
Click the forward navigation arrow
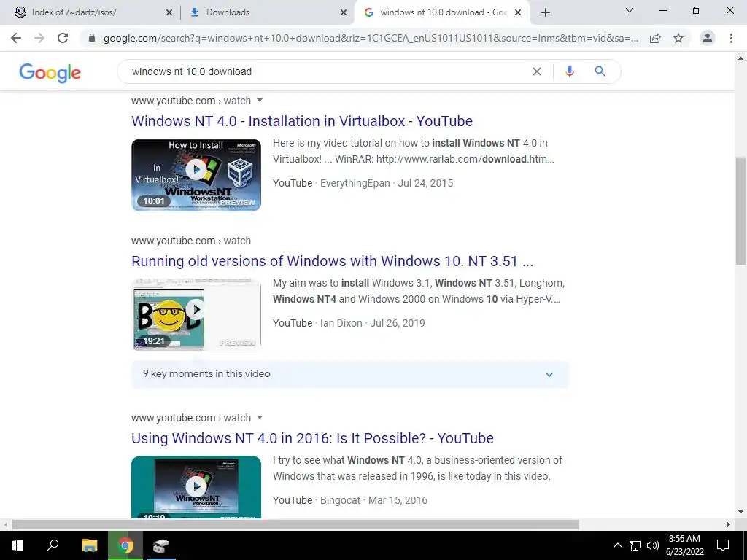click(x=39, y=38)
